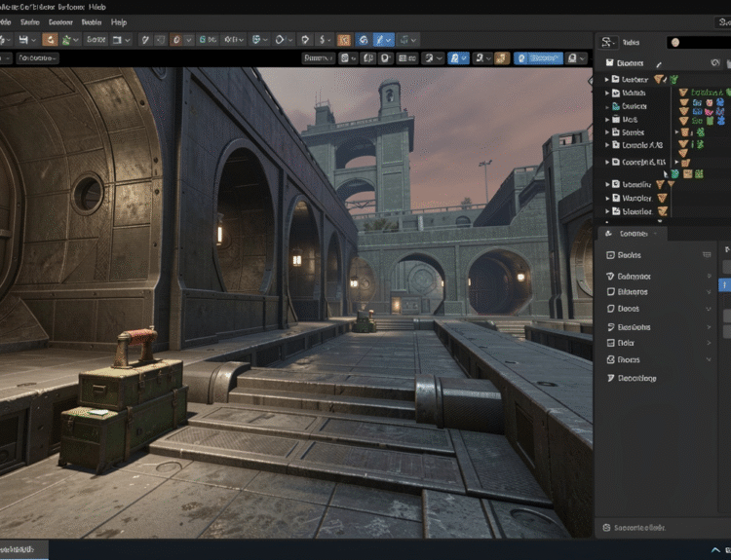731x560 pixels.
Task: Expand the 'Mos' item in the outliner
Action: [607, 120]
